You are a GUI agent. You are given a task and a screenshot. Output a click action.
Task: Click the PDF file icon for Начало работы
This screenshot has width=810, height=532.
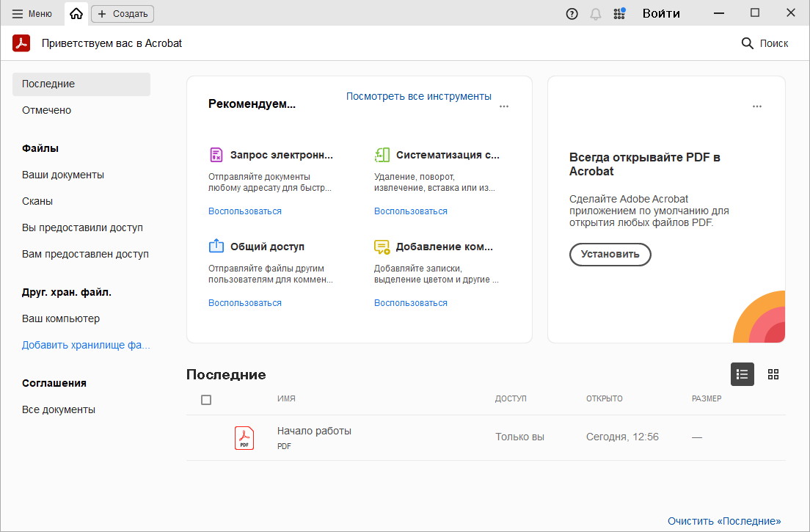244,438
